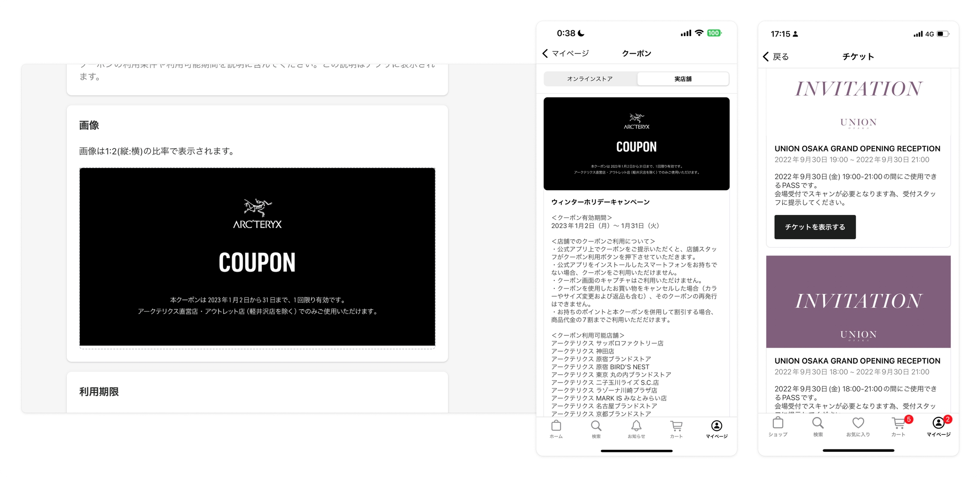Tap the white INVITATION banner image
The image size is (980, 477).
(x=858, y=102)
